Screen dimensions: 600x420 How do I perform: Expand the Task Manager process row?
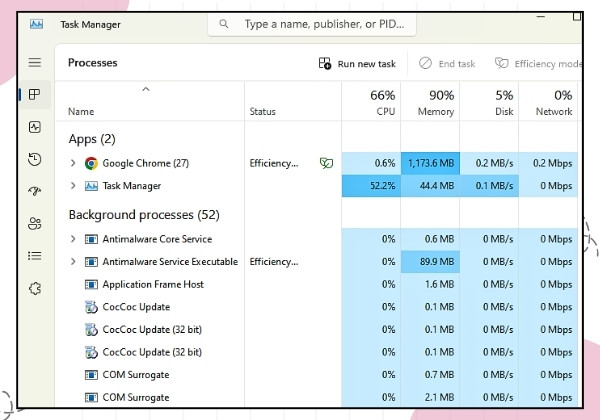[x=73, y=186]
